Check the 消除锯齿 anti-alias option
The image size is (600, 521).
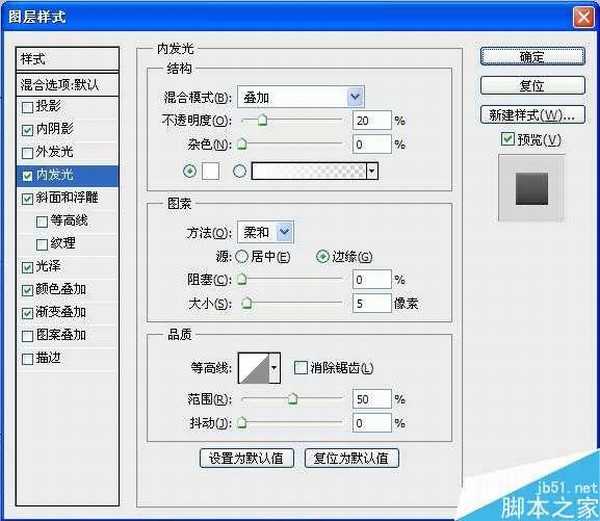pos(301,368)
